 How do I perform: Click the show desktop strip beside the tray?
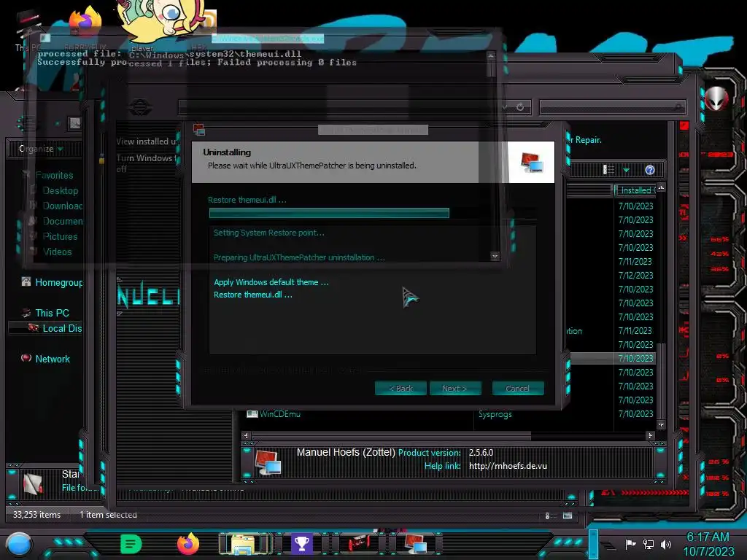click(x=593, y=544)
